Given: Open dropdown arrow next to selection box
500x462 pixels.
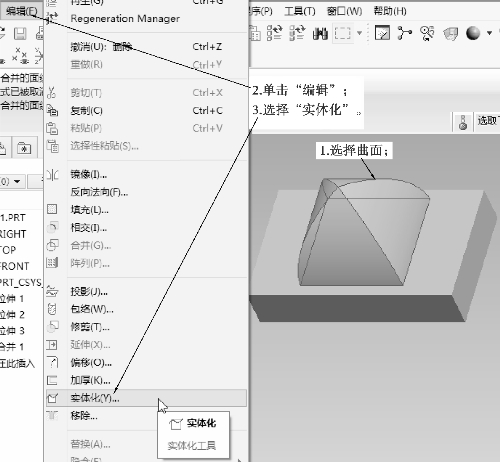Looking at the screenshot, I should [x=359, y=33].
